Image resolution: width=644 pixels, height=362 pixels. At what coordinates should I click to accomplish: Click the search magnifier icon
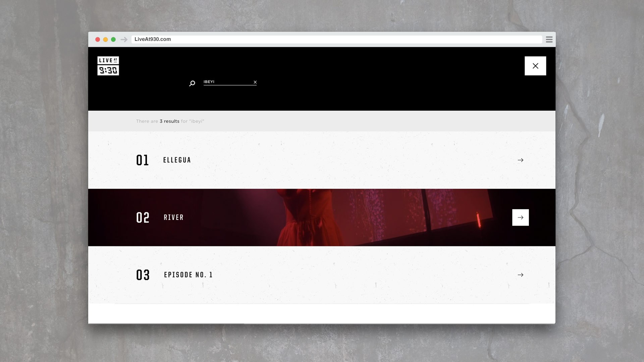[192, 83]
